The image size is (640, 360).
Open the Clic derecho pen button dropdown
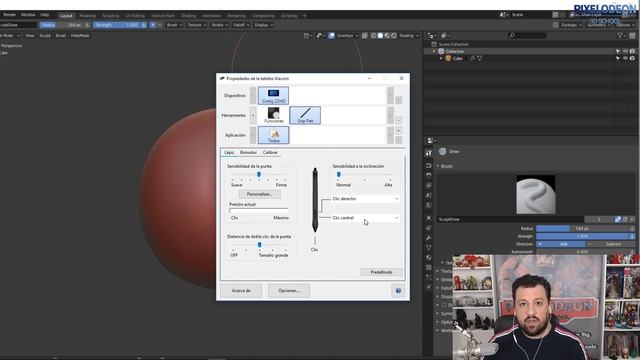click(x=365, y=199)
